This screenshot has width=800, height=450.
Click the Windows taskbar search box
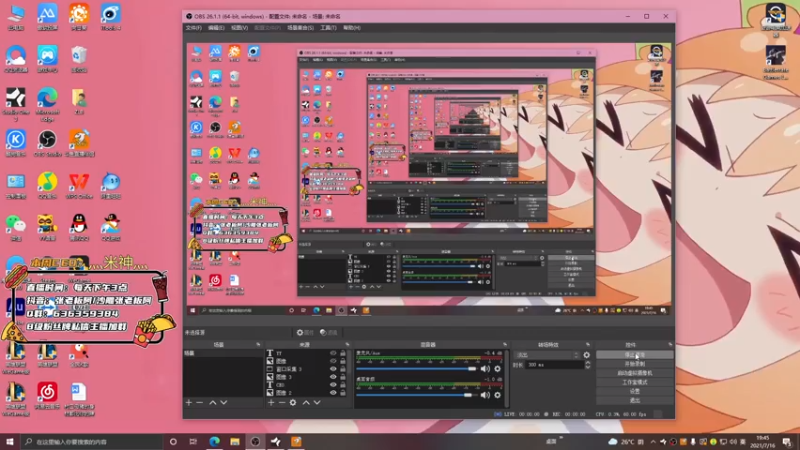coord(92,442)
